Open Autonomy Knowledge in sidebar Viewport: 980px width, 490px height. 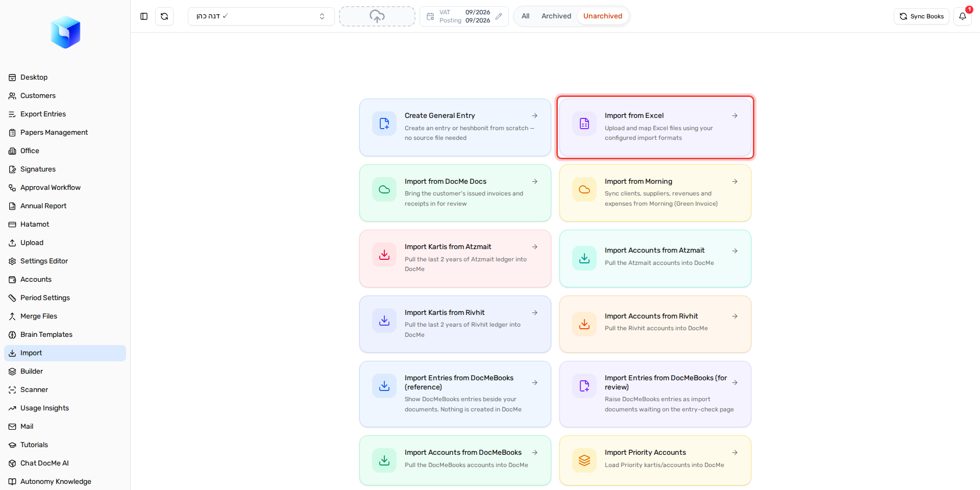coord(65,482)
